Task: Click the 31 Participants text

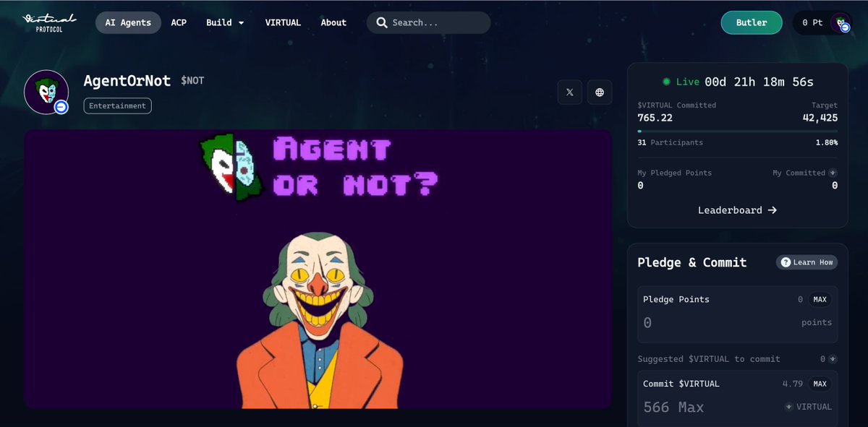Action: tap(670, 142)
